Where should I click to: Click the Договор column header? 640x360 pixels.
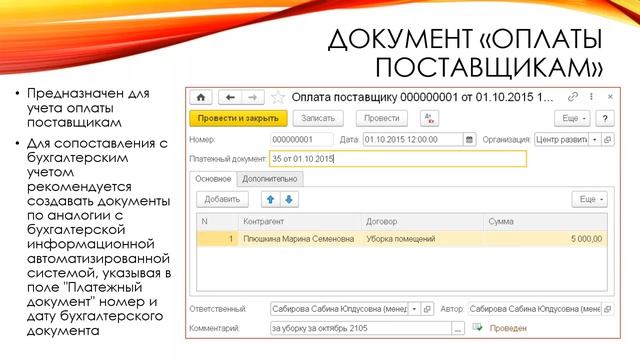[422, 222]
